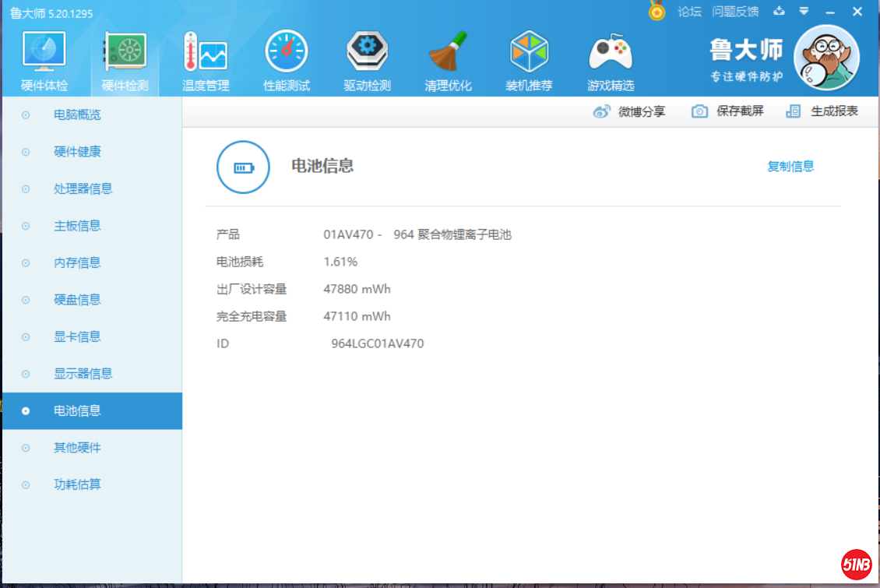Open 游戏精选 gamepad icon

[611, 52]
